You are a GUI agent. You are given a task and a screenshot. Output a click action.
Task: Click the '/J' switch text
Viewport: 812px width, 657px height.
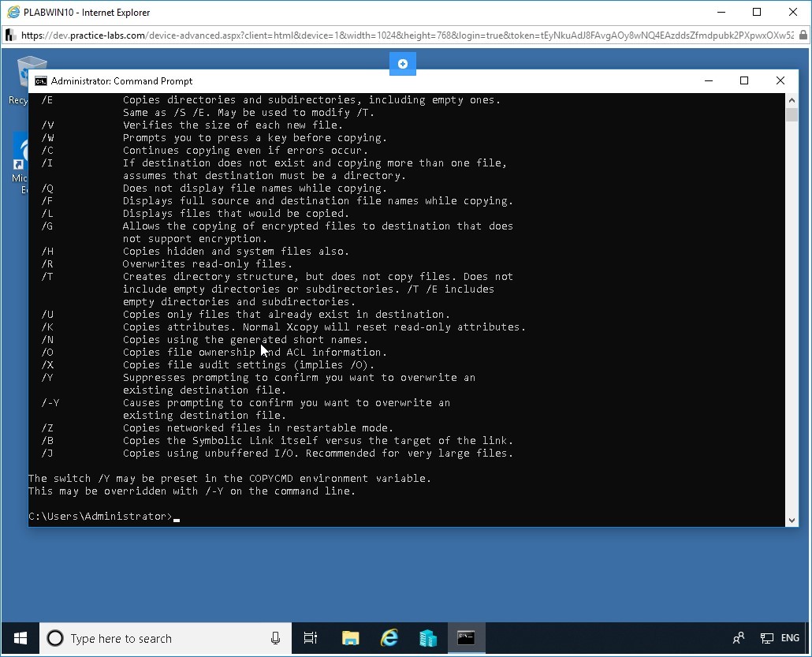47,454
